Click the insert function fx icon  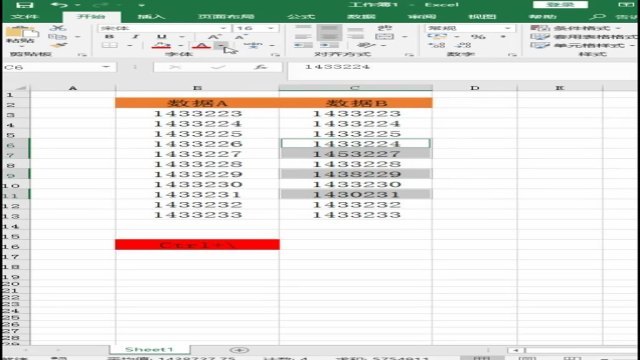pyautogui.click(x=260, y=67)
